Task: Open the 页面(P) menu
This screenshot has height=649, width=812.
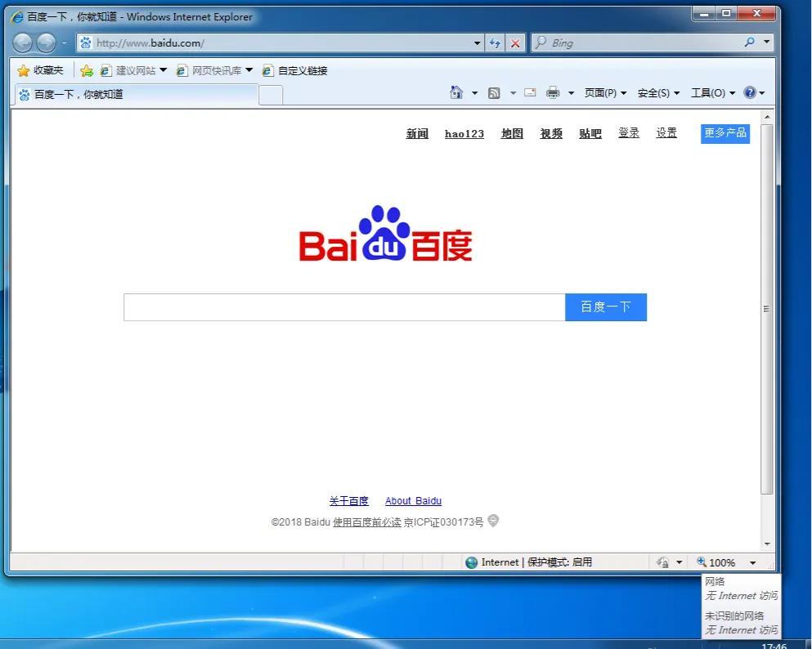Action: pos(605,93)
